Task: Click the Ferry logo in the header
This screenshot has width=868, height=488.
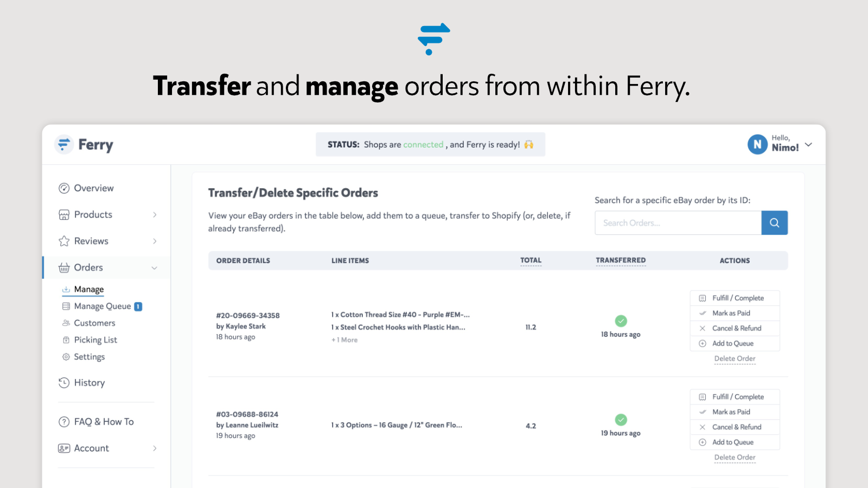Action: [84, 144]
